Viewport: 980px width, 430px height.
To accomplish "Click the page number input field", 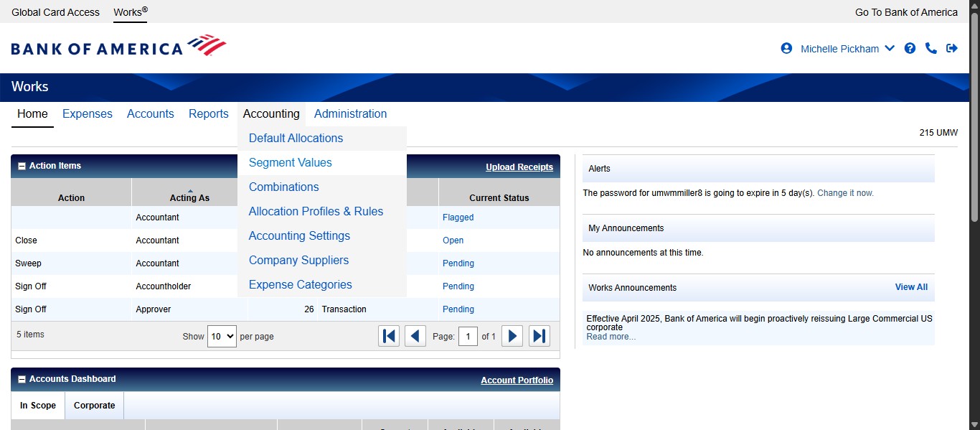I will [468, 336].
